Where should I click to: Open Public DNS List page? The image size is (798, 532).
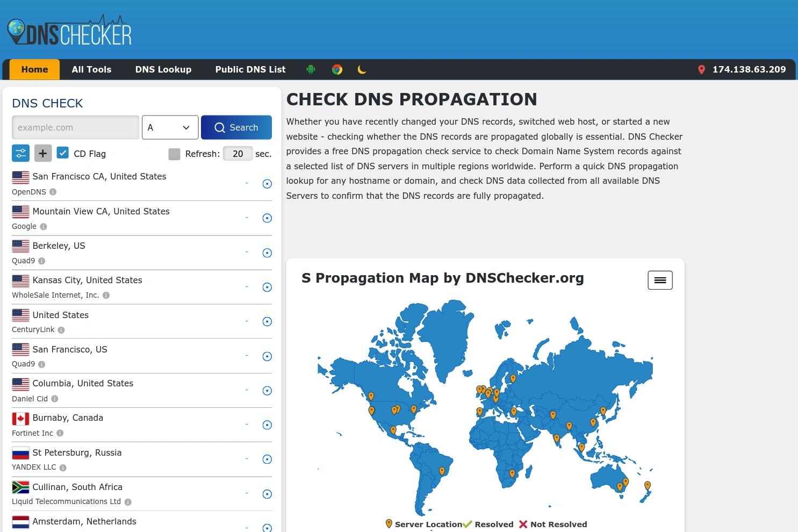click(x=250, y=69)
